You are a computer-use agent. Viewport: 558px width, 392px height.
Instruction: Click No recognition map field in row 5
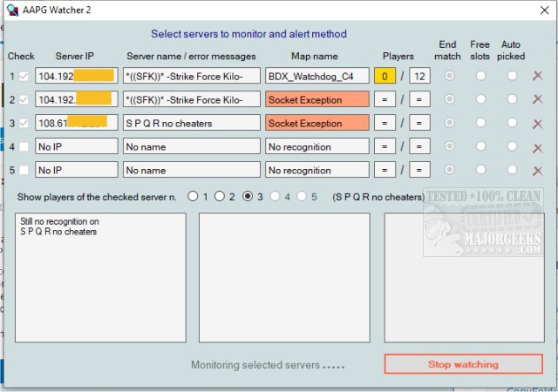(x=317, y=170)
